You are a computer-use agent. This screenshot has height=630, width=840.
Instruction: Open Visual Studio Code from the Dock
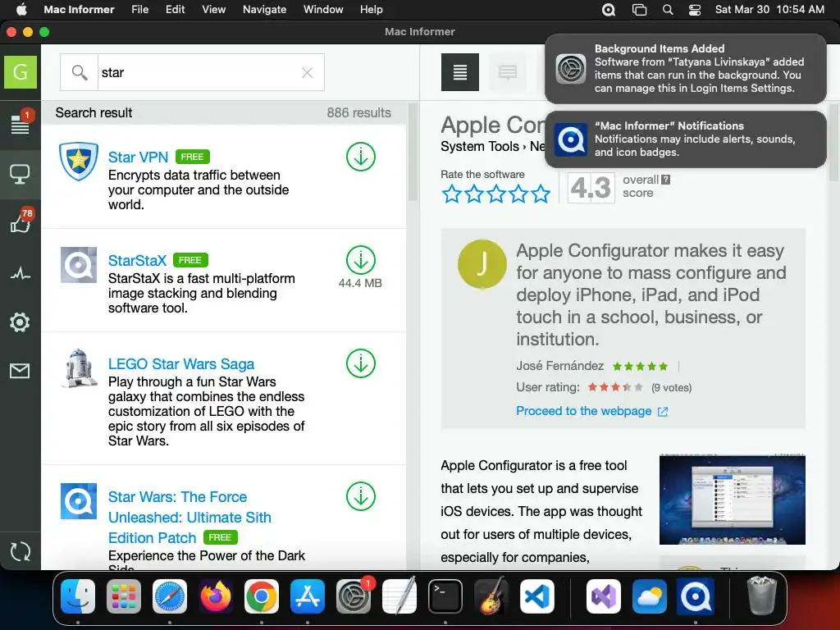(x=537, y=596)
